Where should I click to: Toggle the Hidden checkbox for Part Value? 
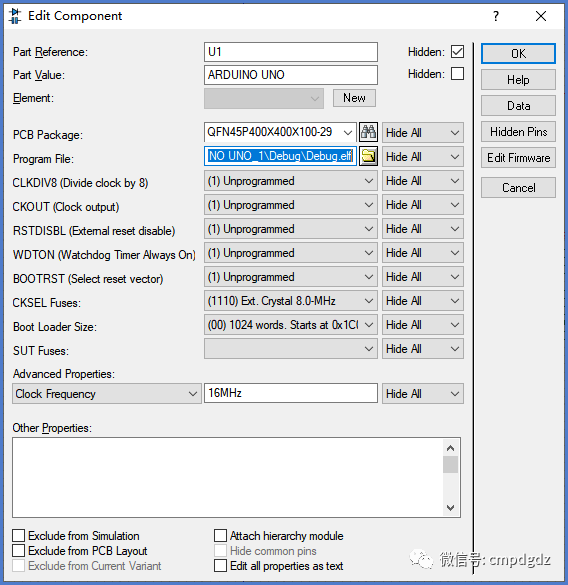click(457, 74)
